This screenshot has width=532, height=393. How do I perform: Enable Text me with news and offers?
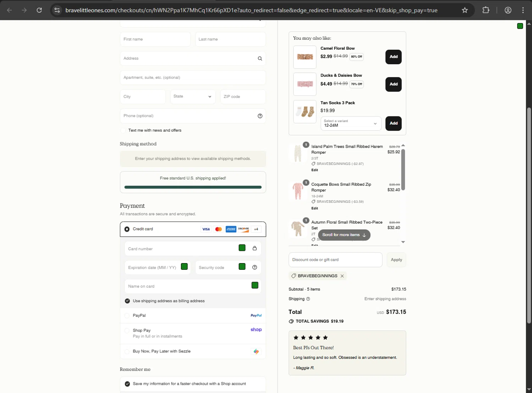point(123,131)
